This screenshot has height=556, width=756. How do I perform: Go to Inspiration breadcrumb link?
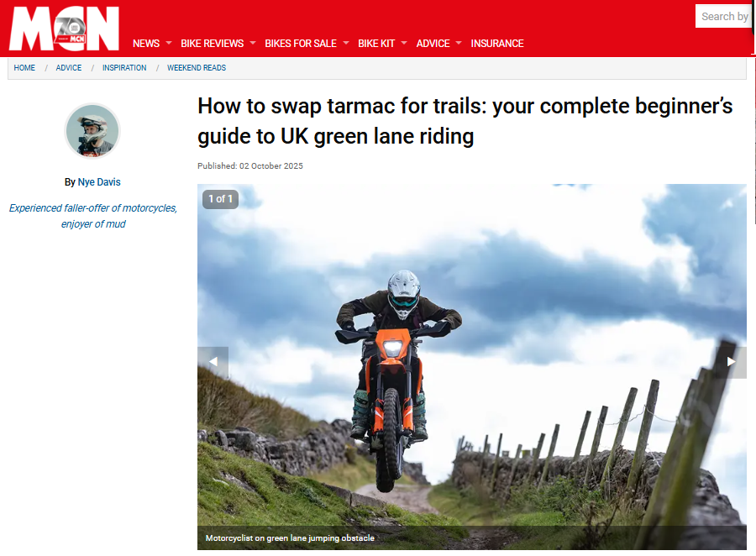124,68
